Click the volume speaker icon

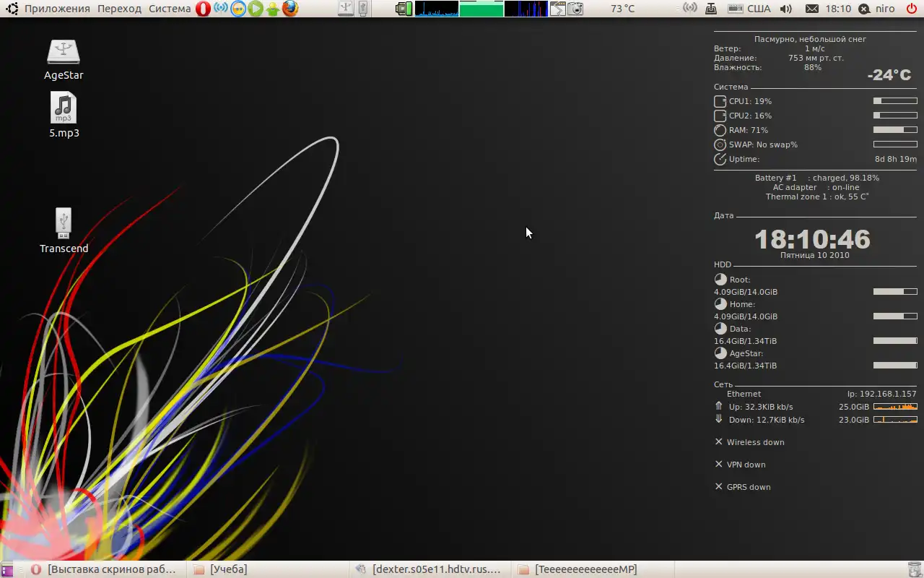click(786, 9)
